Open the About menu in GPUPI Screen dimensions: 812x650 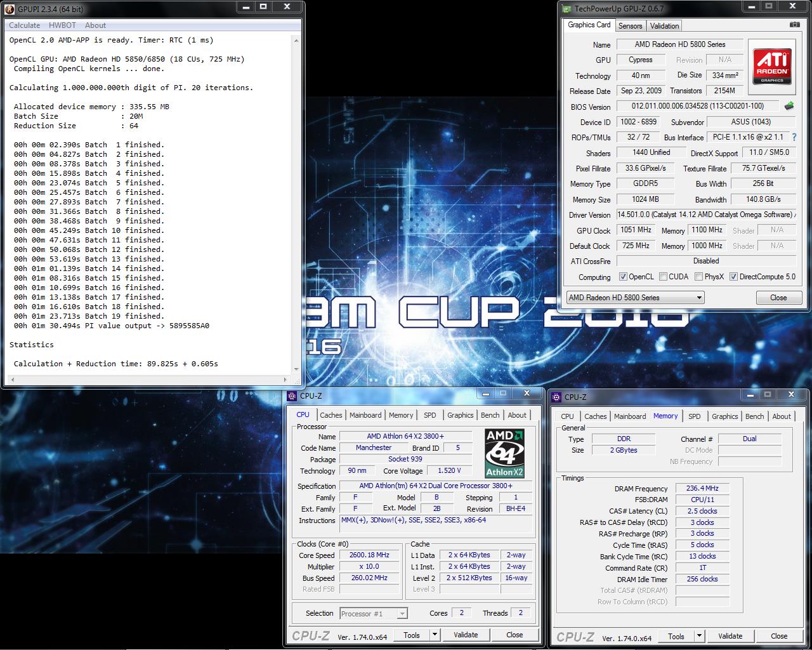(95, 25)
